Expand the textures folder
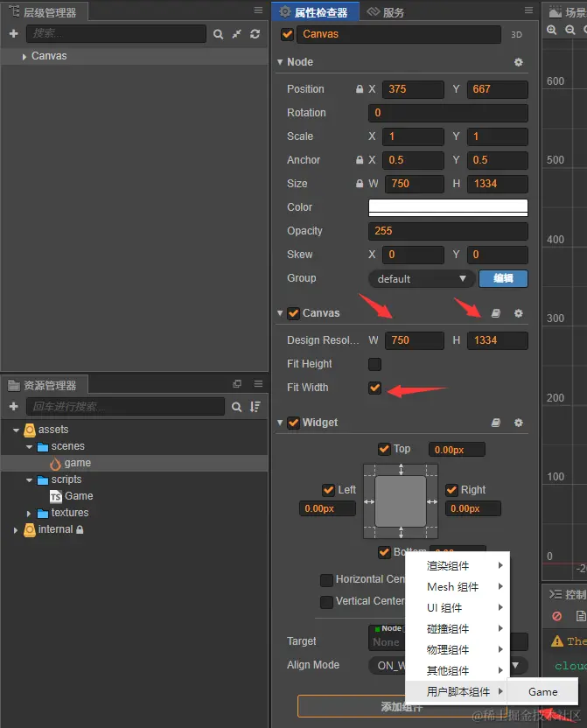This screenshot has height=728, width=587. (29, 514)
